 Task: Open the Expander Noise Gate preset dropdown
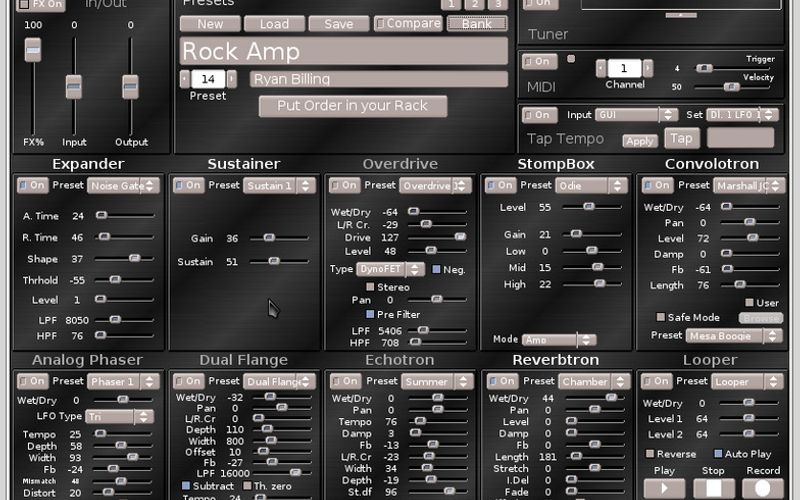[123, 186]
